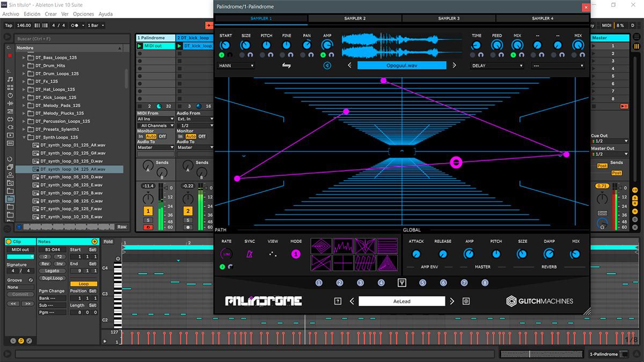This screenshot has height=362, width=644.
Task: Go to previous sample before Opoguul.wav
Action: 349,65
